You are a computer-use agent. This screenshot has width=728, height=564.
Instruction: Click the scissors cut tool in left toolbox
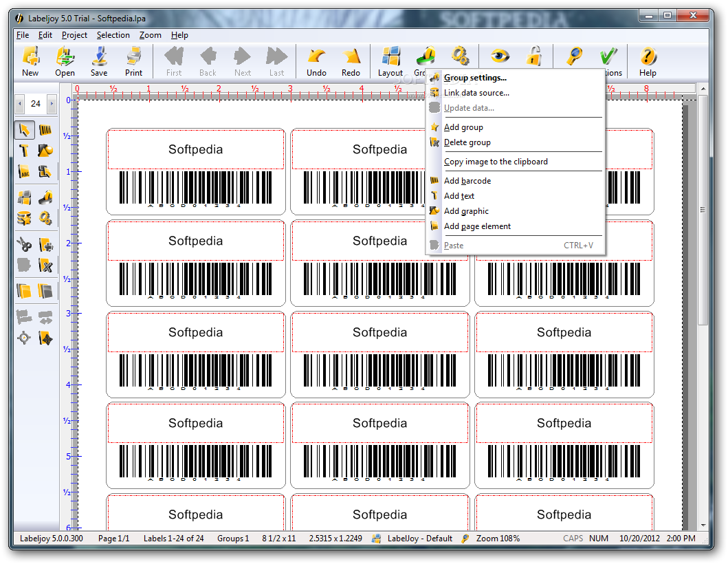[x=25, y=244]
